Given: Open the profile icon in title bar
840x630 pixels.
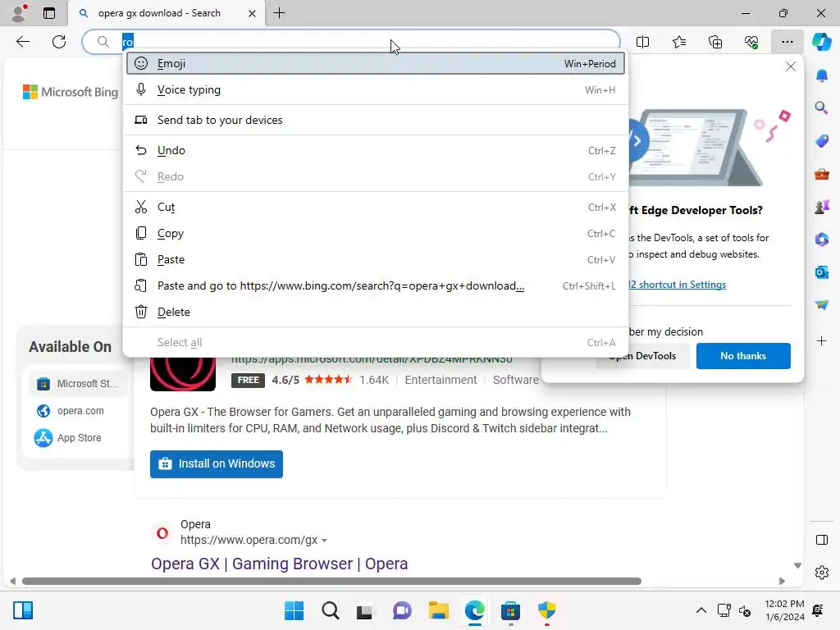Looking at the screenshot, I should [x=20, y=13].
